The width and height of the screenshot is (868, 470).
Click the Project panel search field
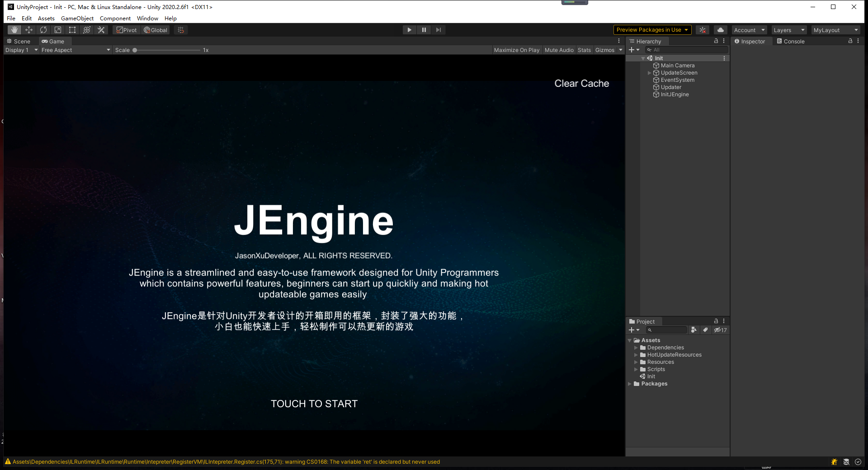(x=668, y=330)
